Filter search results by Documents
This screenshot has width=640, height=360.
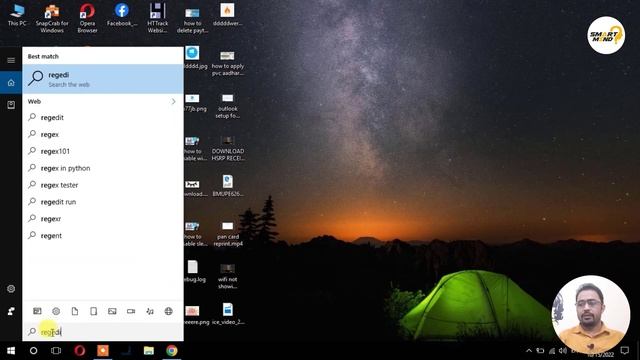(75, 311)
